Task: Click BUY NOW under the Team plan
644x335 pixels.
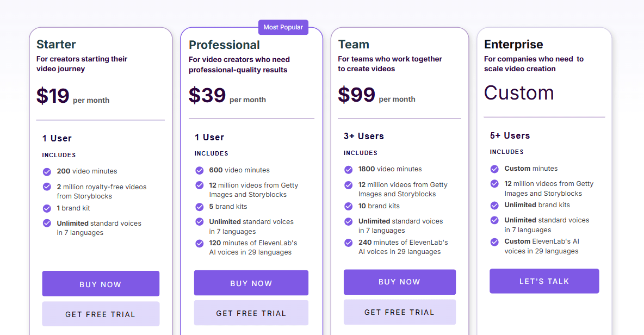Action: pyautogui.click(x=400, y=282)
